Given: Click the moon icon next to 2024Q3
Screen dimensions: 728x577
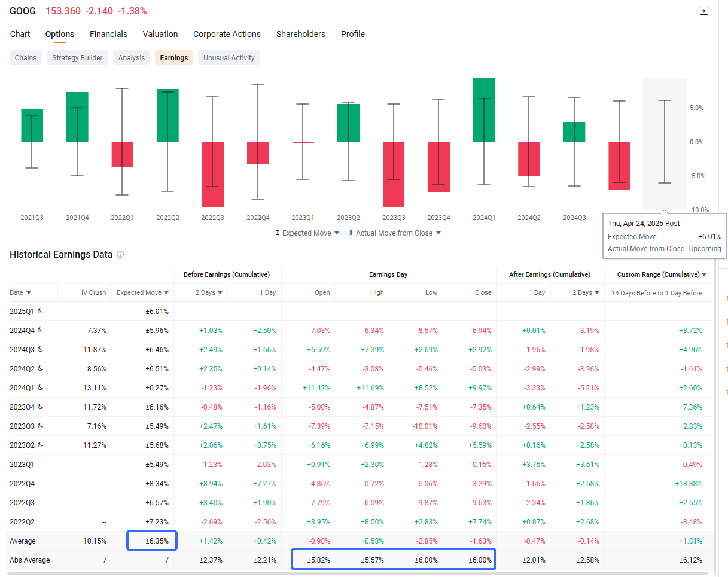Looking at the screenshot, I should [x=41, y=350].
